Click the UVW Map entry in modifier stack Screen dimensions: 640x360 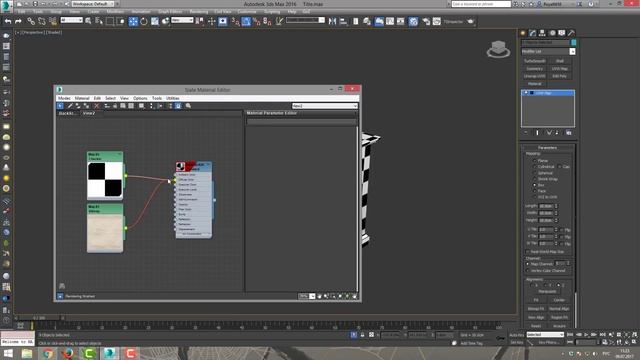pyautogui.click(x=548, y=93)
